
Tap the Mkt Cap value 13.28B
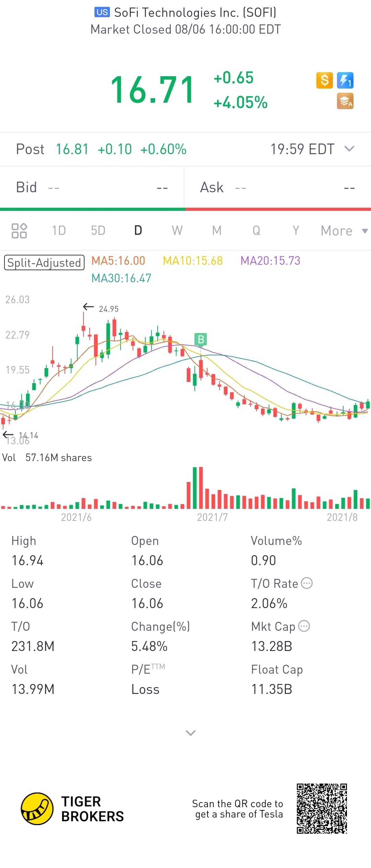point(272,646)
